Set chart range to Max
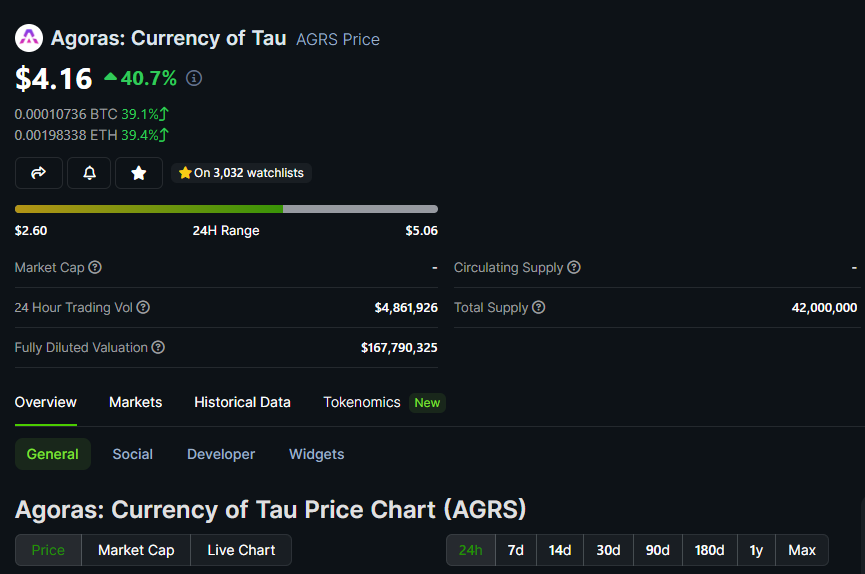Image resolution: width=865 pixels, height=574 pixels. coord(802,550)
